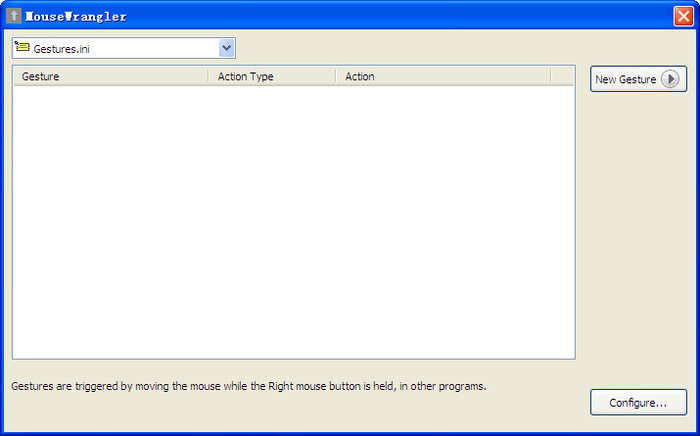The height and width of the screenshot is (436, 700).
Task: Click the Gestures.ini file icon in combo box
Action: point(22,46)
